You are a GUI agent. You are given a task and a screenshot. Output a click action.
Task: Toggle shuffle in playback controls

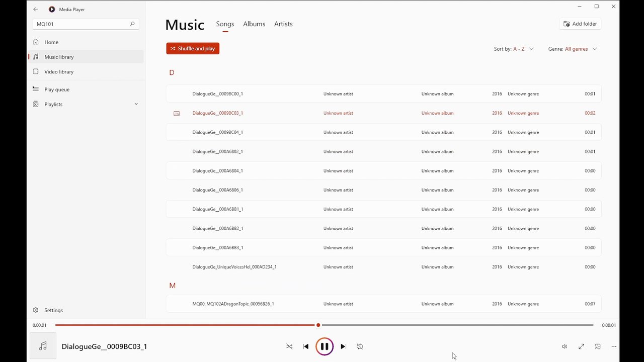(289, 346)
